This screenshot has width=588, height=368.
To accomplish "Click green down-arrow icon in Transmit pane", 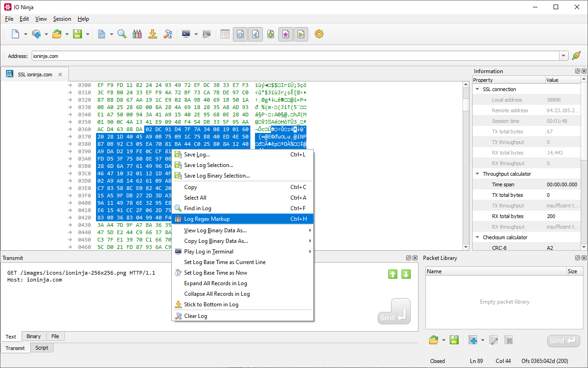I will click(406, 274).
